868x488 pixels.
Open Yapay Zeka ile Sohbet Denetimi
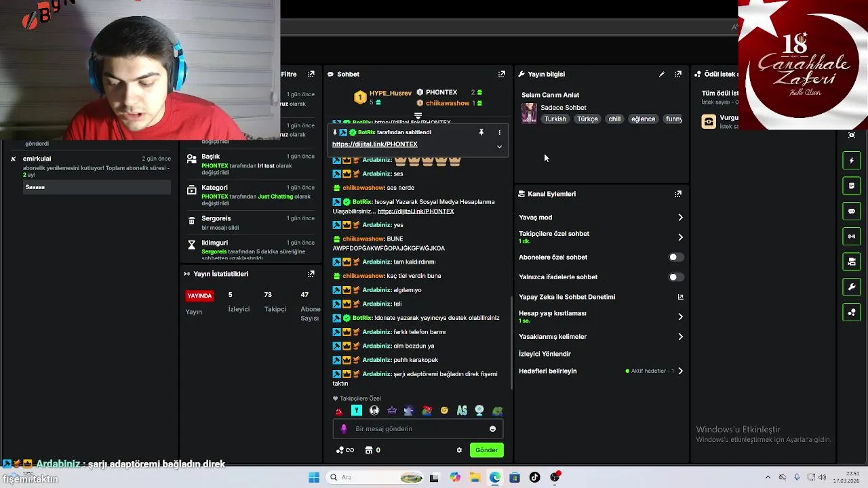coord(567,297)
